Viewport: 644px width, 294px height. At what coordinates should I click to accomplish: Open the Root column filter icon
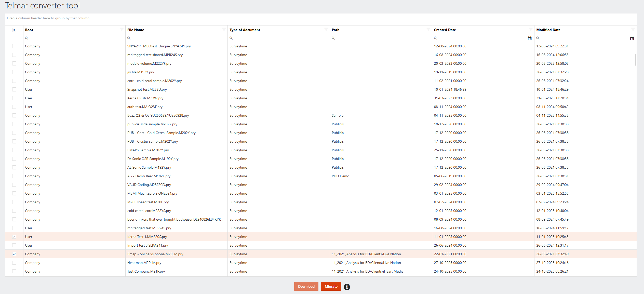point(122,30)
